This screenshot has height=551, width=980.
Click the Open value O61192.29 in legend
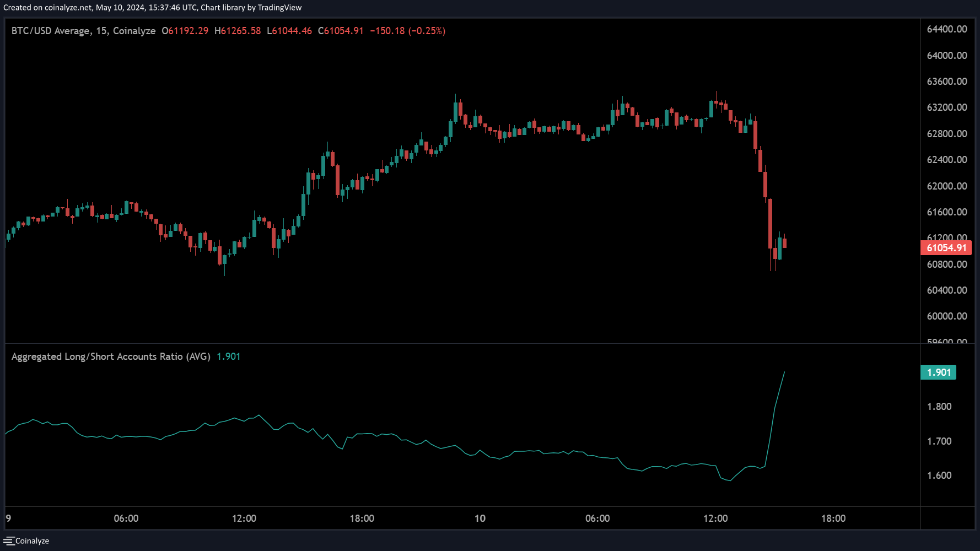pos(185,31)
